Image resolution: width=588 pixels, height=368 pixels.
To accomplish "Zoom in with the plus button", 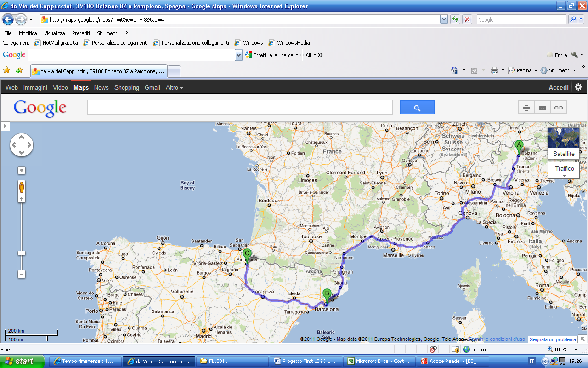I will pos(22,199).
